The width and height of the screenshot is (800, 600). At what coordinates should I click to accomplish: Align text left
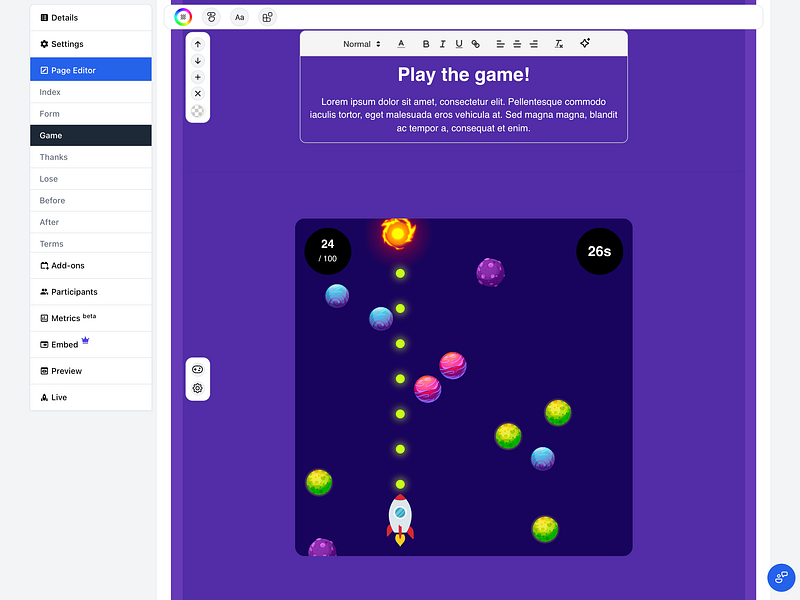coord(501,44)
